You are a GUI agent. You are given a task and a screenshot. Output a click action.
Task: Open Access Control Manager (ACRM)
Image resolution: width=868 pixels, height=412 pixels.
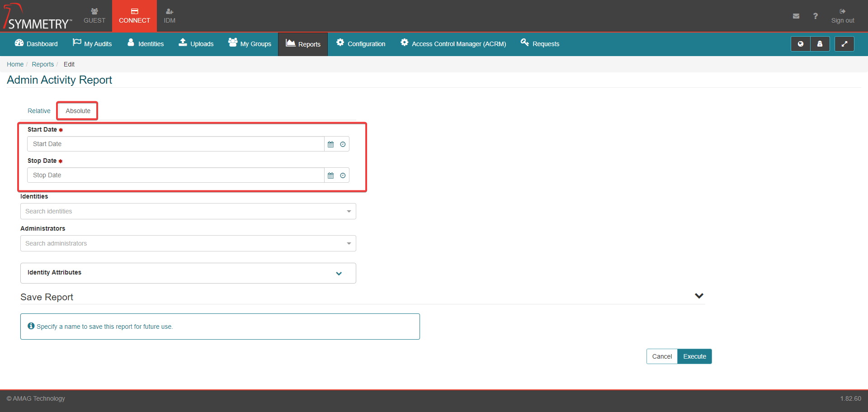(x=453, y=44)
